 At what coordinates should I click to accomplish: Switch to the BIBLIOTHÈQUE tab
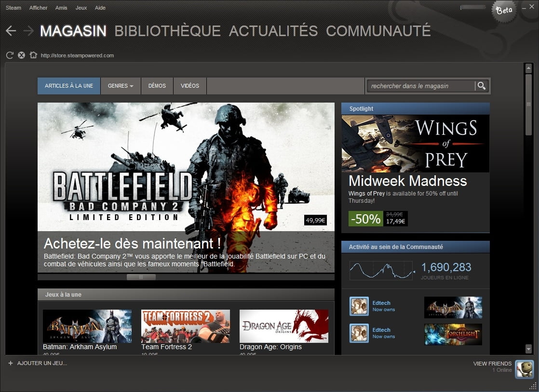pyautogui.click(x=167, y=30)
